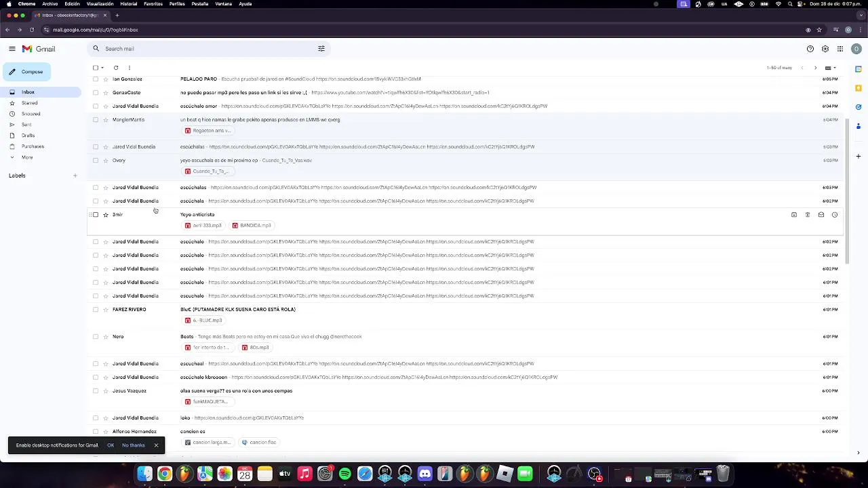Click the search magnifier icon

click(x=96, y=49)
